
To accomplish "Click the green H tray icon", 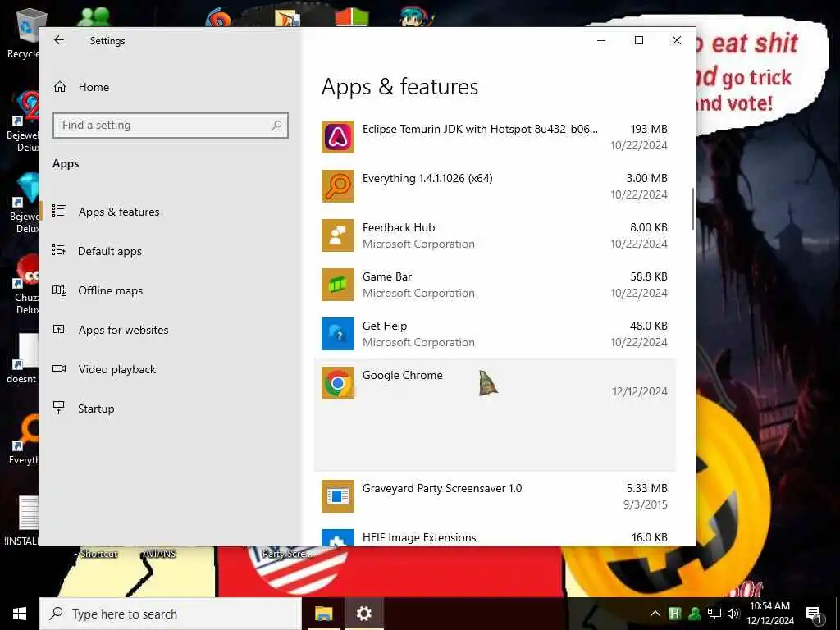I will point(674,614).
